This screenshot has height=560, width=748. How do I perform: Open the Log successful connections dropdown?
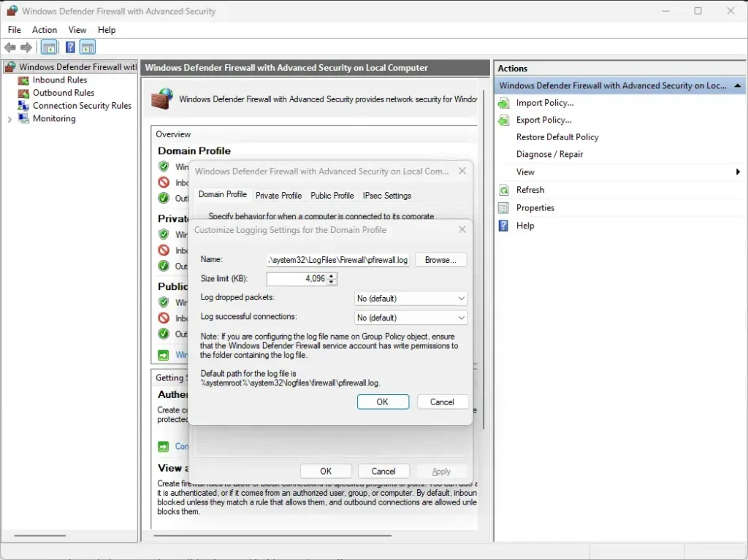tap(411, 318)
